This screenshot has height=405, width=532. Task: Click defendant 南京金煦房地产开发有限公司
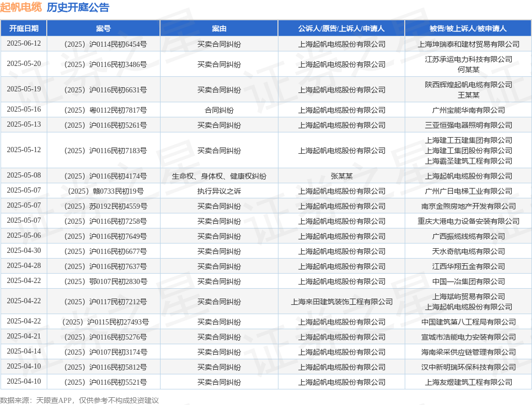click(468, 206)
